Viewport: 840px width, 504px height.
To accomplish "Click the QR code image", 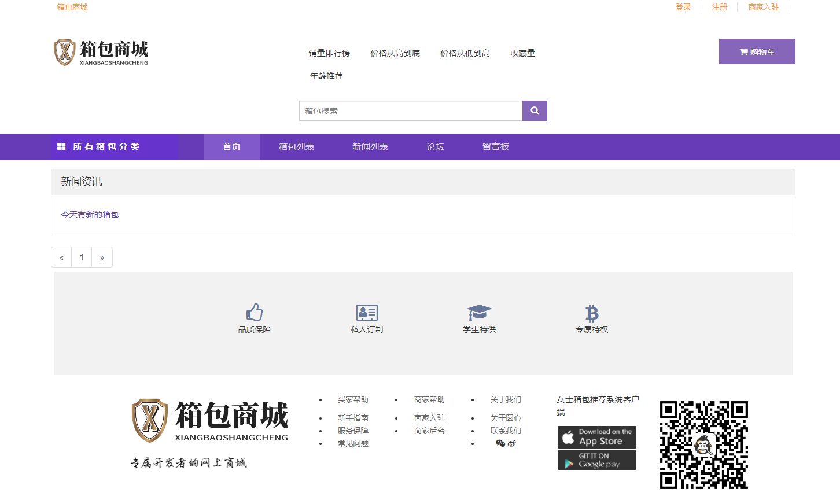I will click(704, 445).
